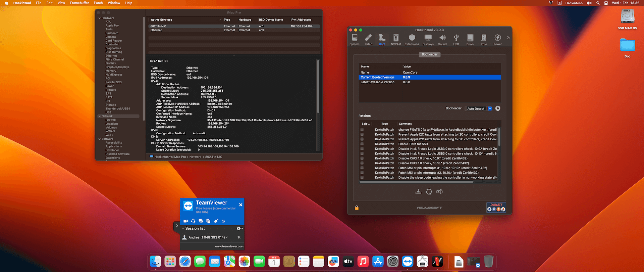
Task: Open the Andres session dropdown arrow
Action: point(227,237)
